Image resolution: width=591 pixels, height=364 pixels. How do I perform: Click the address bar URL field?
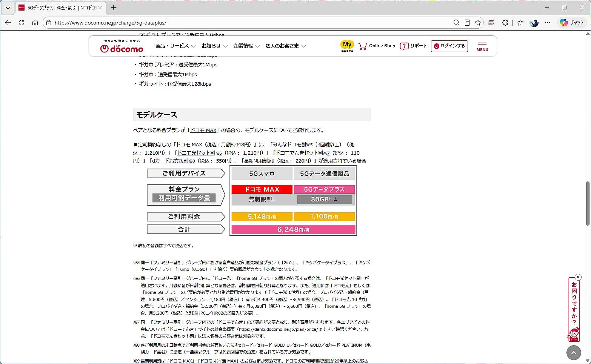tap(249, 23)
